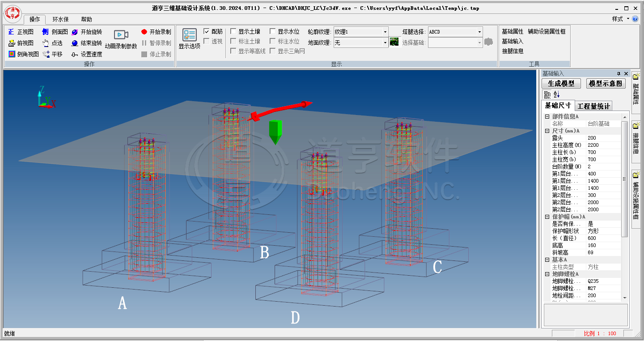
Task: Collapse the 部件信息A property group
Action: point(547,116)
